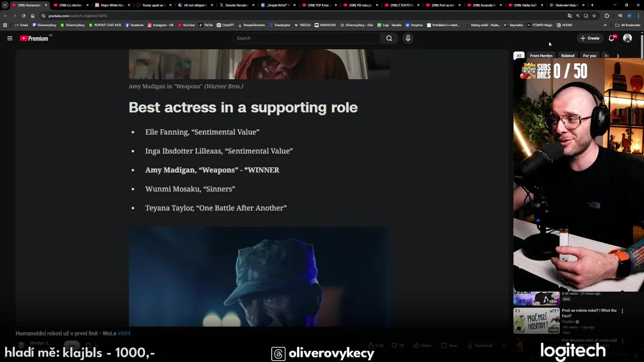Open 'Proč se města mění?' video title
Viewport: 644px width, 362px height.
[589, 313]
